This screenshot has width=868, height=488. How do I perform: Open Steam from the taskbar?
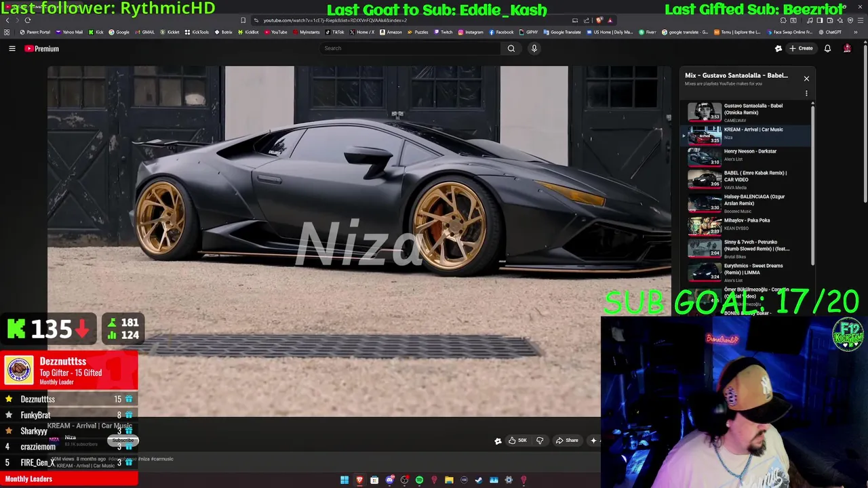click(x=479, y=480)
